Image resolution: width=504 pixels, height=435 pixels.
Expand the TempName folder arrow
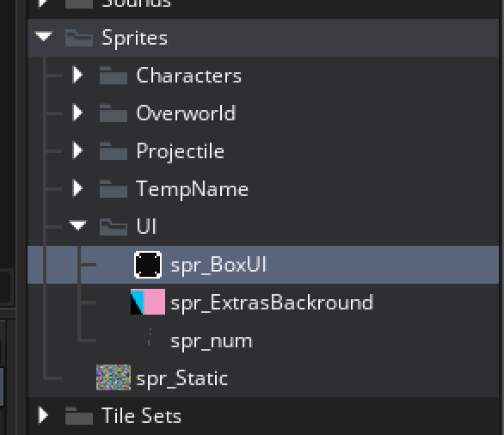[77, 188]
